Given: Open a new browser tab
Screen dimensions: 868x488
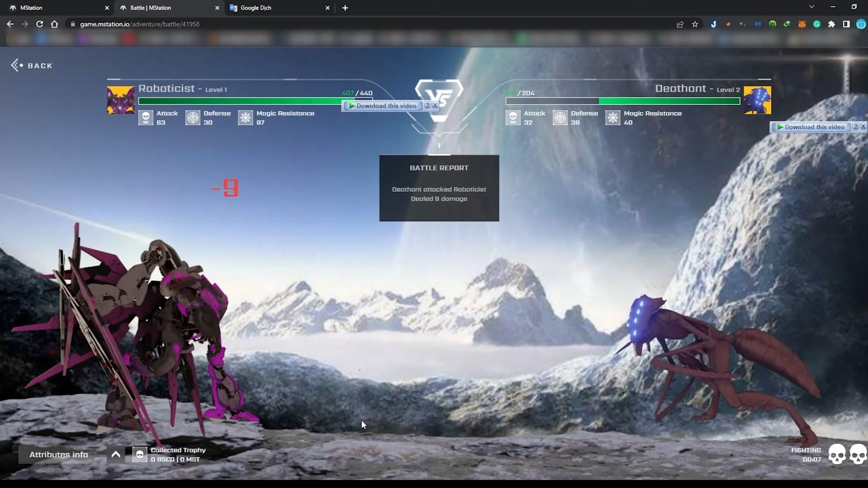Looking at the screenshot, I should (x=345, y=8).
